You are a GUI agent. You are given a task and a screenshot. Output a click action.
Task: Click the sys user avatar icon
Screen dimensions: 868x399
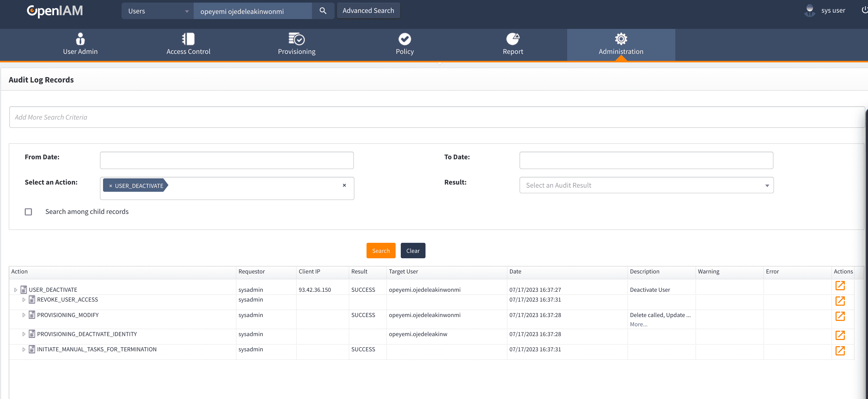(x=809, y=11)
